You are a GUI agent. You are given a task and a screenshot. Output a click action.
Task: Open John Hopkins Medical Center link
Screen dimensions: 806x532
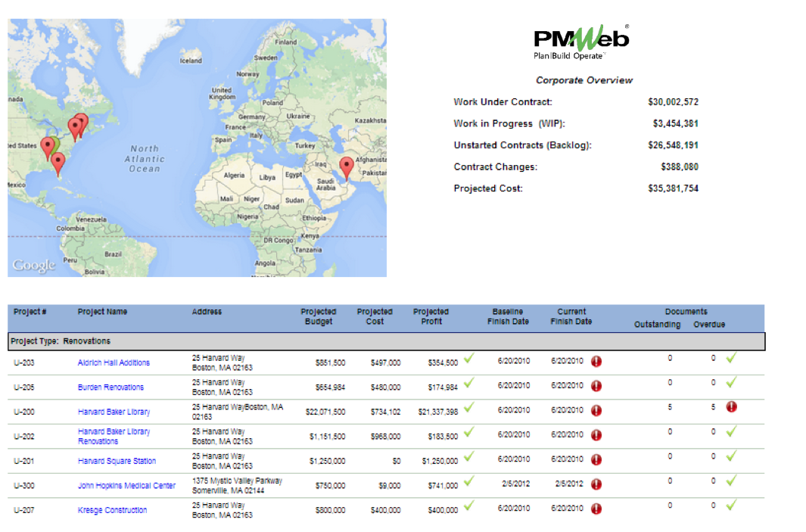[x=126, y=486]
